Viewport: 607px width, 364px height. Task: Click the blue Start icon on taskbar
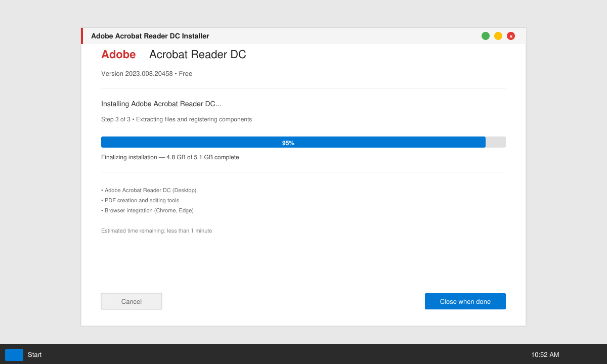(x=14, y=355)
